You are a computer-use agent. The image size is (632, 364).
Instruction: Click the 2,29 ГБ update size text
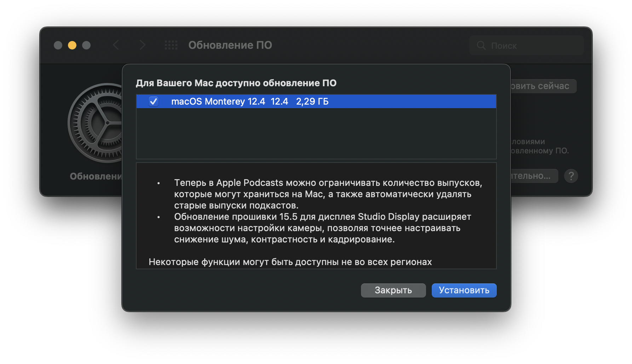click(x=312, y=101)
